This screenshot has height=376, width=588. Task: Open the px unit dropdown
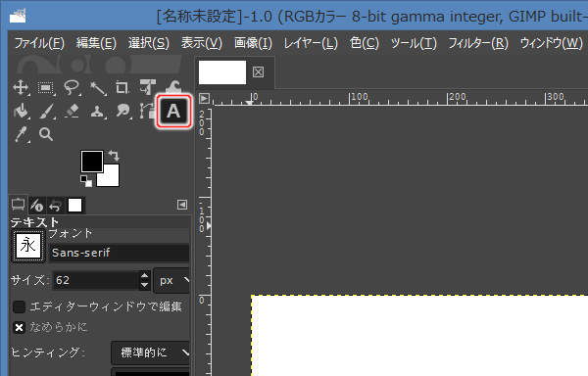[x=172, y=280]
